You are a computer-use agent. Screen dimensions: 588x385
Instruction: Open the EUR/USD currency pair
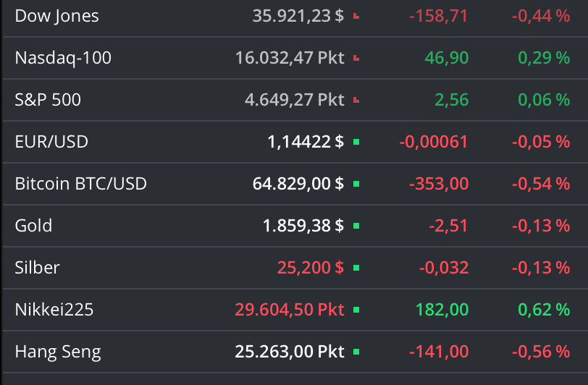[51, 142]
